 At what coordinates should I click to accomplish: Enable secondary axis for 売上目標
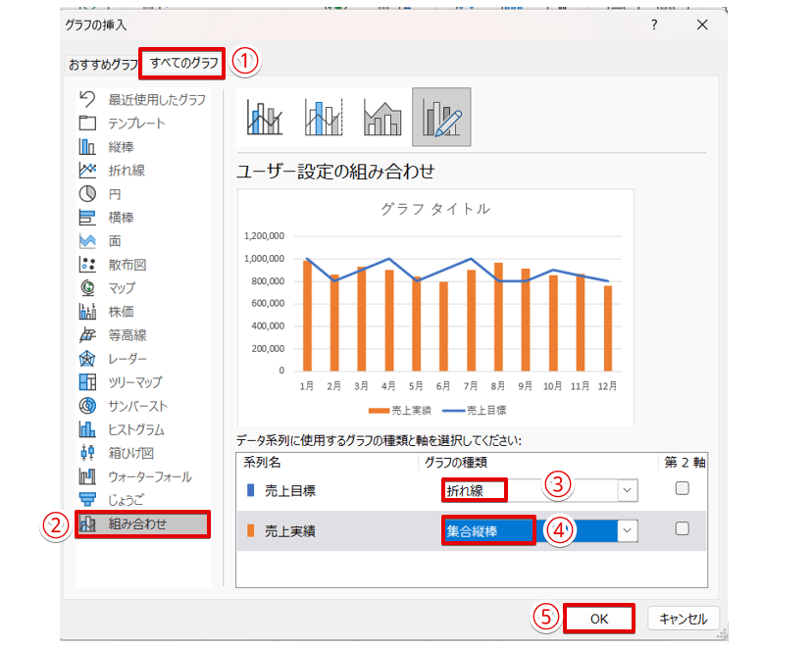click(683, 488)
